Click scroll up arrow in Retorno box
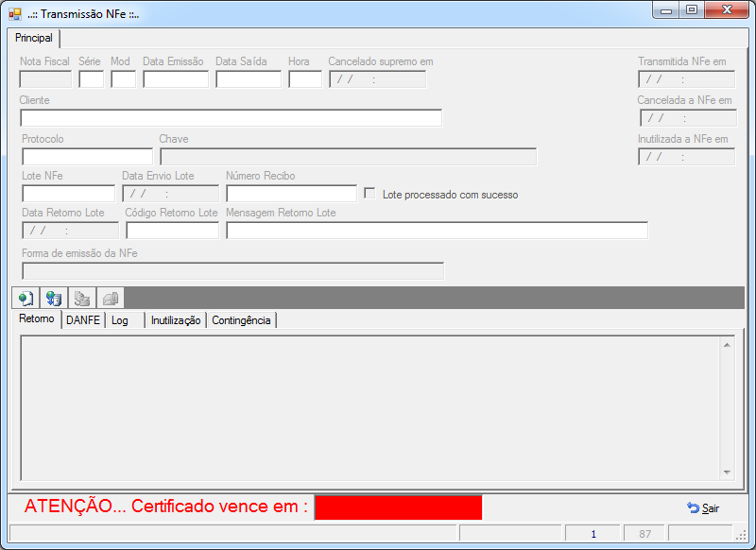The width and height of the screenshot is (756, 550). [727, 345]
